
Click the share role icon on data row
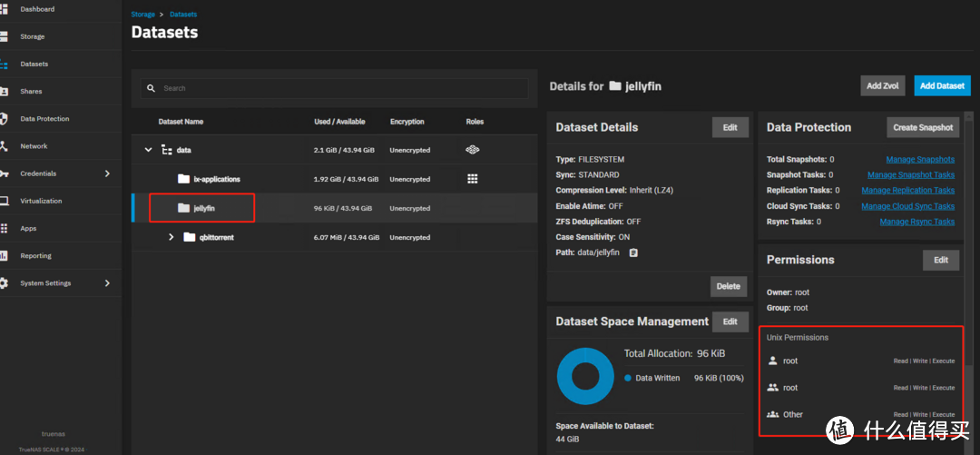point(472,150)
